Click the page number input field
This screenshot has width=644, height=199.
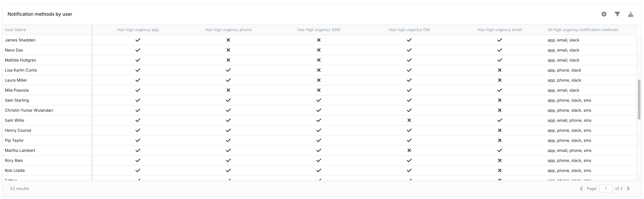pyautogui.click(x=605, y=188)
